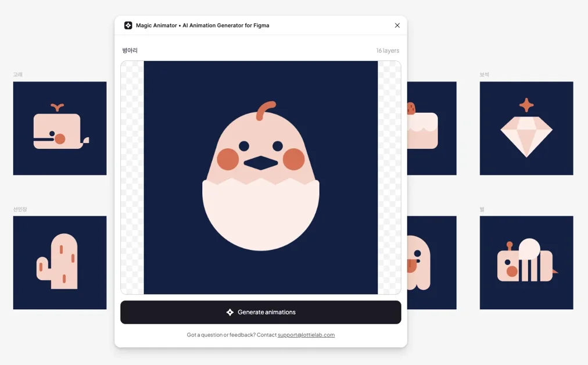Click the '벌' frame label

(482, 209)
